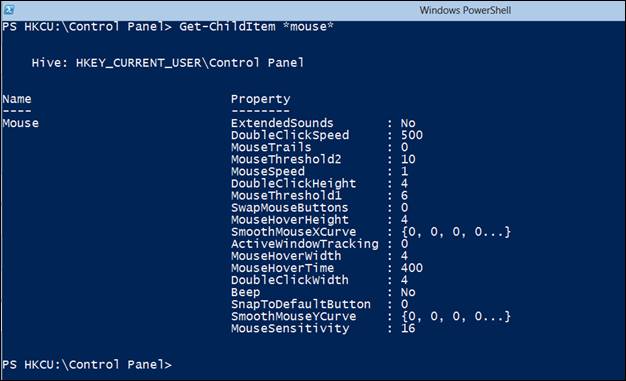Click the SnapToDefaultButton property text
This screenshot has height=381, width=626.
301,304
